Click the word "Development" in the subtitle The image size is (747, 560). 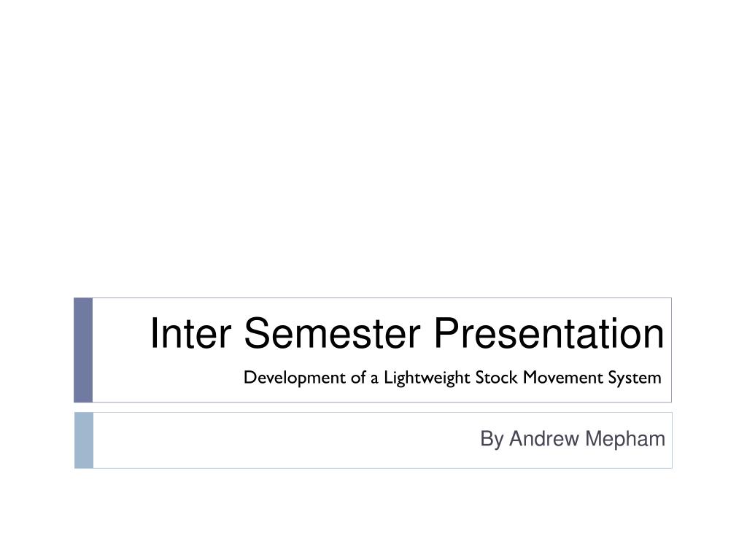pos(295,378)
